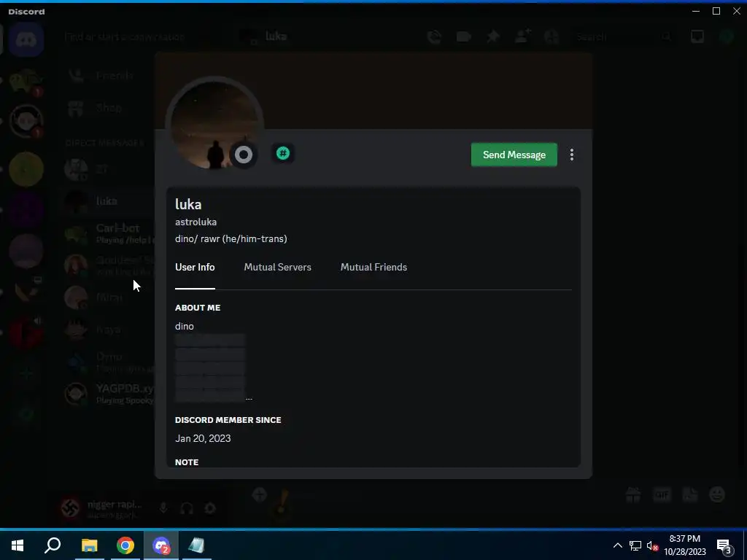Click the plus attachment button in chat

tap(259, 495)
